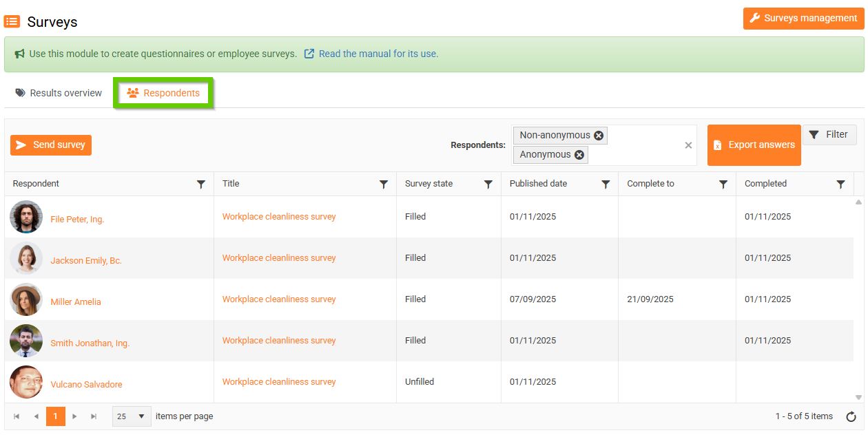Switch to the Results overview tab
This screenshot has width=868, height=435.
click(x=59, y=93)
